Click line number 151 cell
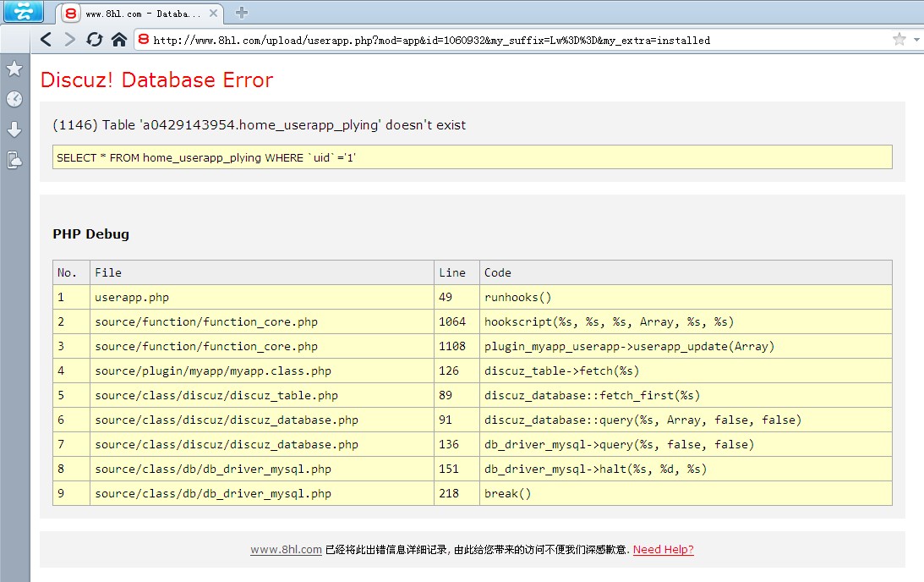The height and width of the screenshot is (582, 924). (x=457, y=469)
